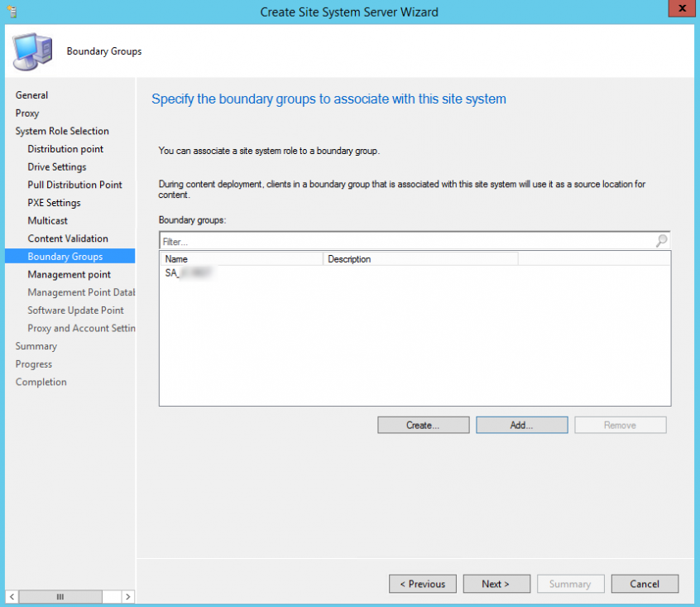Image resolution: width=700 pixels, height=607 pixels.
Task: Click the wizard header computer icon
Action: (31, 51)
